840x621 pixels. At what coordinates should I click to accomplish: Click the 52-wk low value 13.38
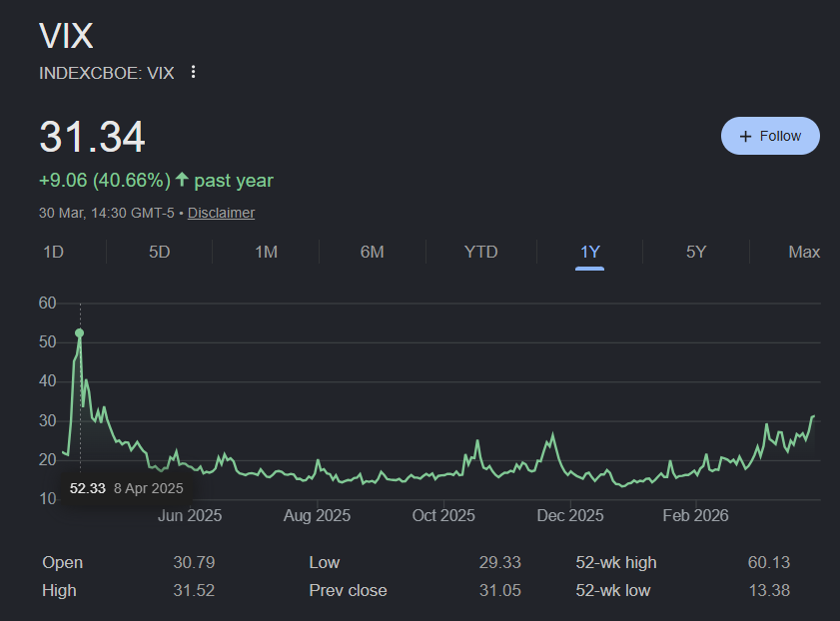point(769,590)
